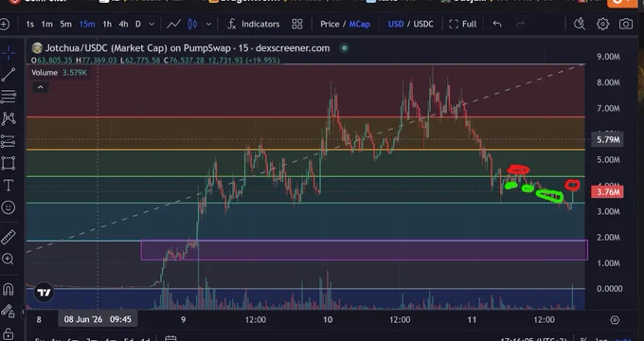
Task: Undo the last chart action
Action: pos(497,25)
